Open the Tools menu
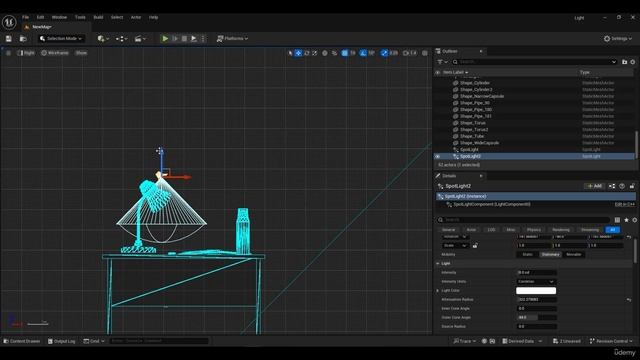 (x=80, y=17)
